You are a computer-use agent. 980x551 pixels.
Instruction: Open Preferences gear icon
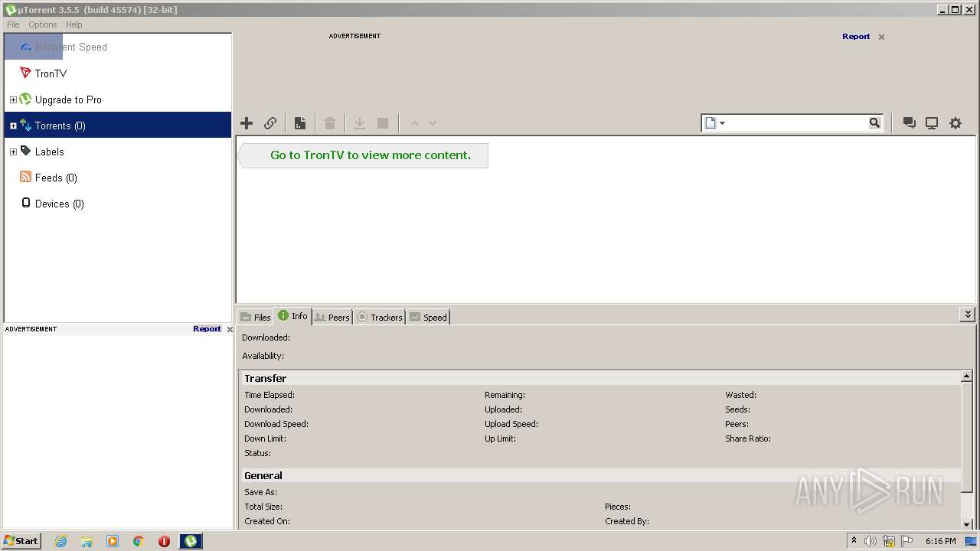tap(955, 123)
